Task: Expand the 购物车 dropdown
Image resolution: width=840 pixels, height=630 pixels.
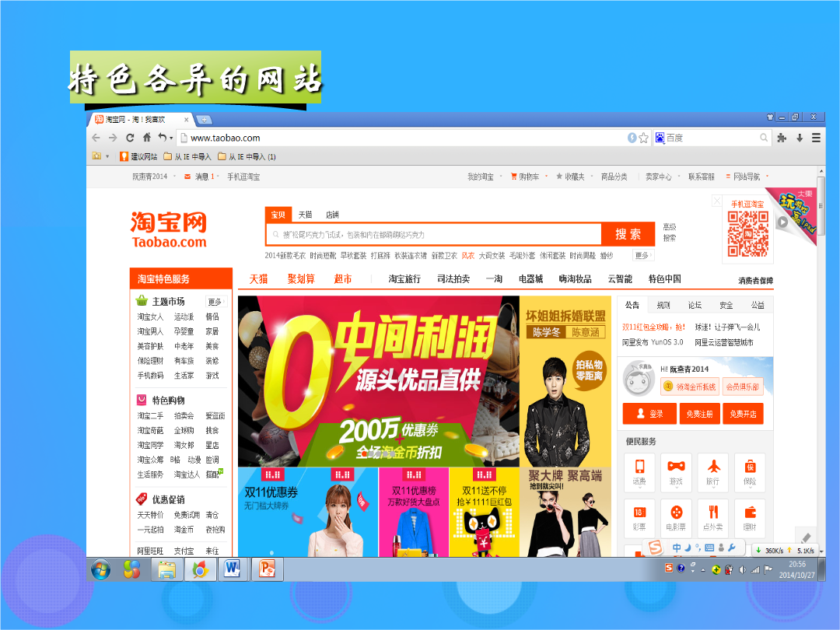Action: click(547, 177)
